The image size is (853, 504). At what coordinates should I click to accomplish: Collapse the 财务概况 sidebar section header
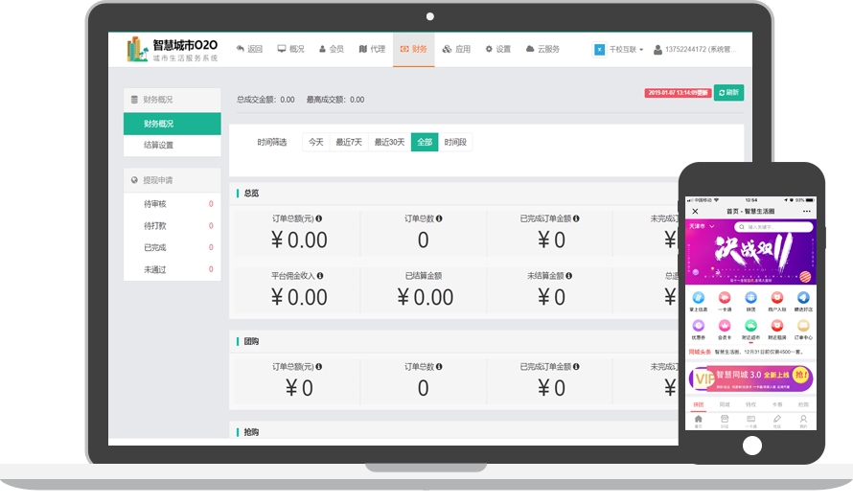[172, 100]
